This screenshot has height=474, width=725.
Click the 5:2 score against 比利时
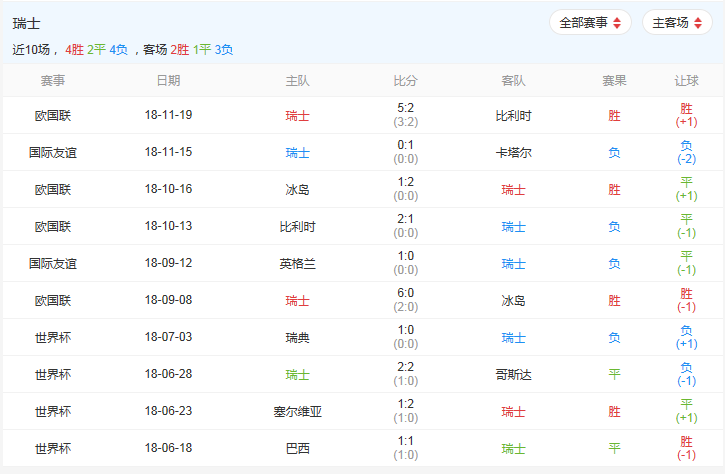point(405,109)
